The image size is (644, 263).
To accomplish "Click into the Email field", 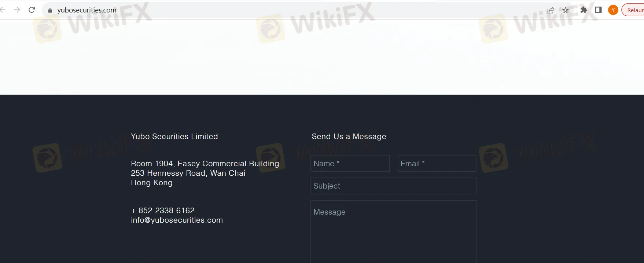I will tap(437, 163).
